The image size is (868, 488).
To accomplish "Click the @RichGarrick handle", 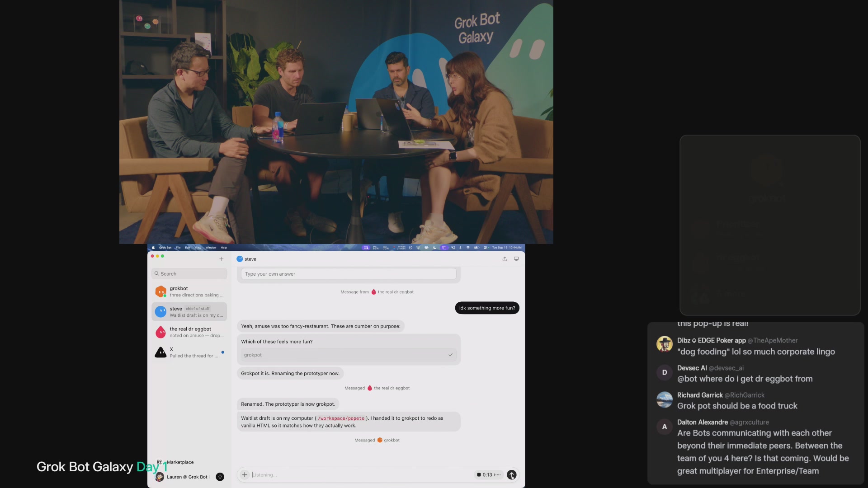I will (x=745, y=395).
